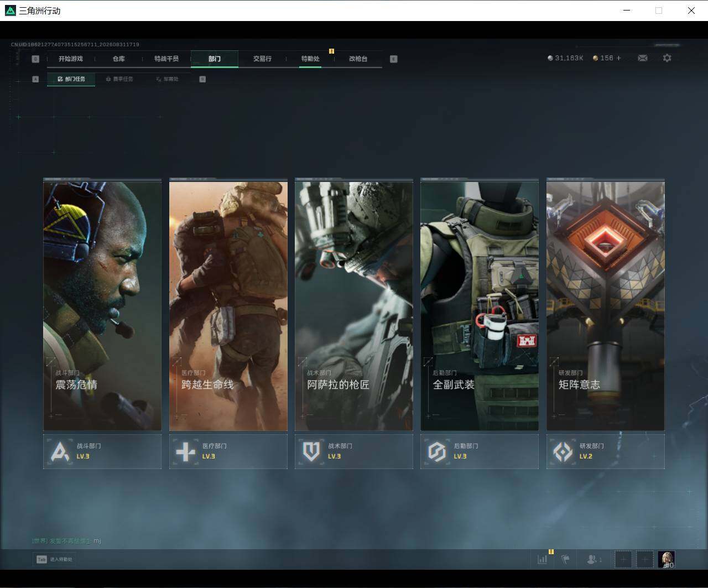The image size is (708, 588).
Task: Close the 三角洲行动 window
Action: [691, 11]
